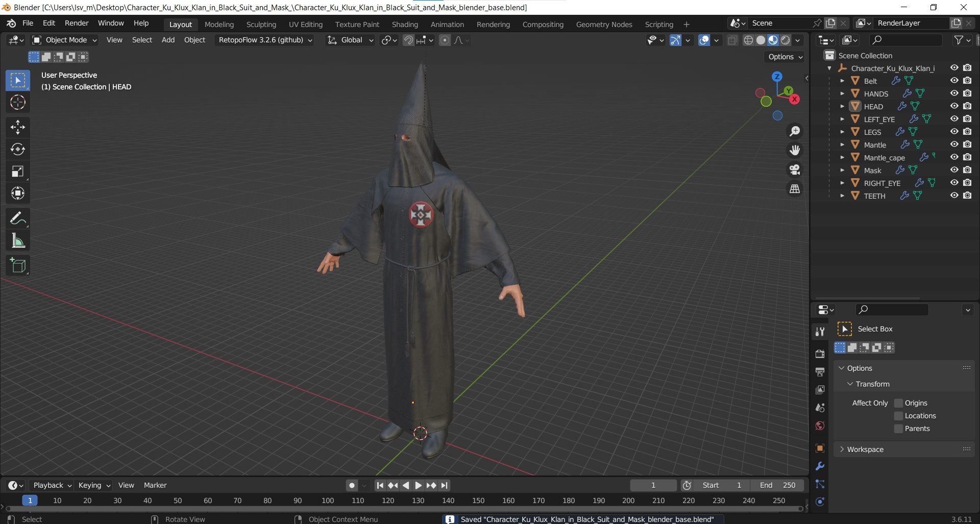This screenshot has width=980, height=524.
Task: Switch to the Shading workspace tab
Action: (405, 25)
